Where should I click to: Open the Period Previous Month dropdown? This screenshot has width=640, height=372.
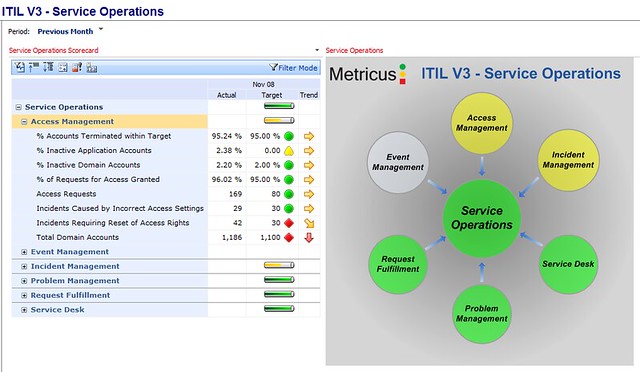tap(70, 31)
